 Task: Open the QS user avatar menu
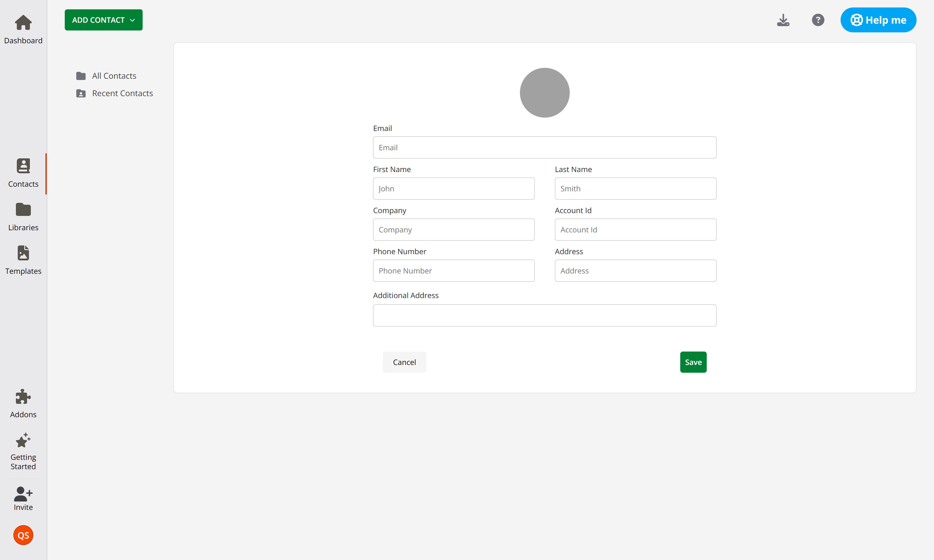(23, 535)
